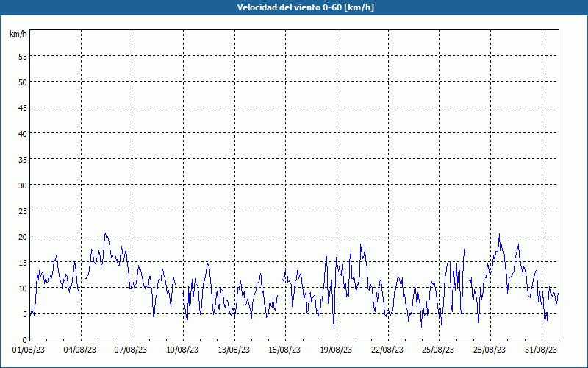Click the 5 value on the y-axis
The width and height of the screenshot is (588, 368).
coord(25,314)
